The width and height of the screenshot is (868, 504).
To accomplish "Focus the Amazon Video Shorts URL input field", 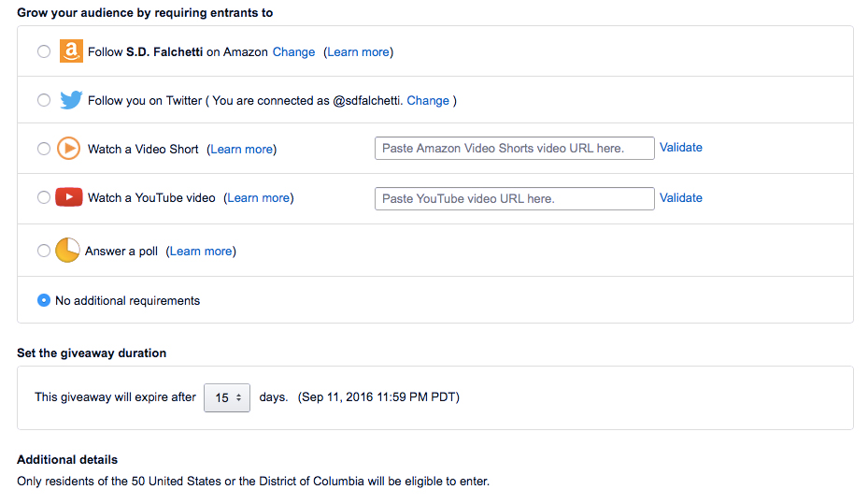I will pos(515,149).
